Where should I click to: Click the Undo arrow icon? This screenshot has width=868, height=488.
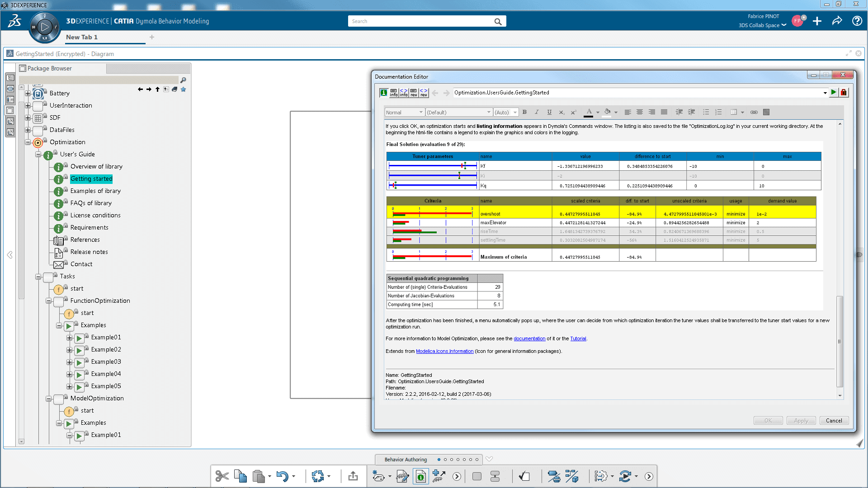(x=282, y=476)
